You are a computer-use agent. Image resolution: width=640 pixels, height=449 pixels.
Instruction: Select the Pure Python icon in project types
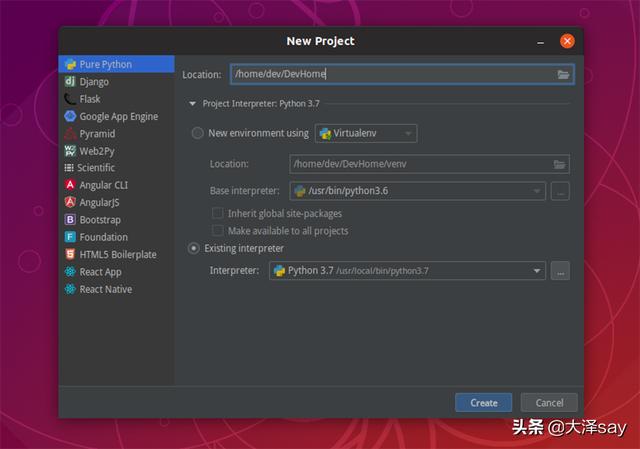[x=70, y=64]
